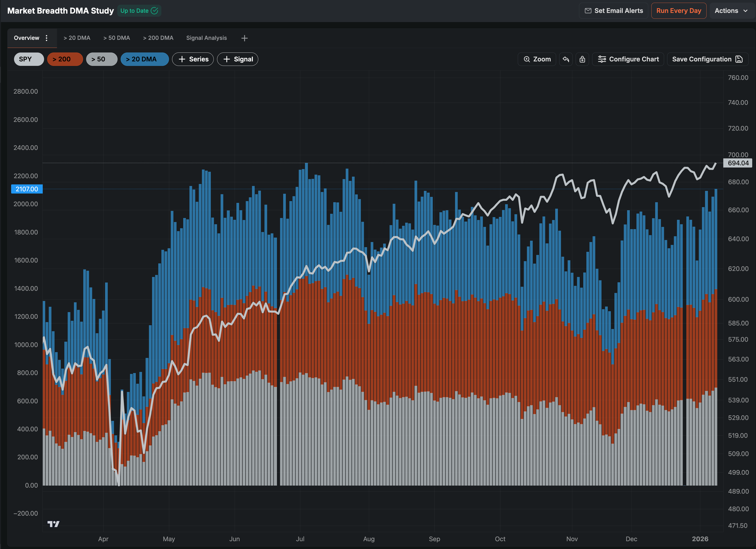The image size is (756, 549).
Task: Click the plus icon to add tab
Action: click(244, 38)
